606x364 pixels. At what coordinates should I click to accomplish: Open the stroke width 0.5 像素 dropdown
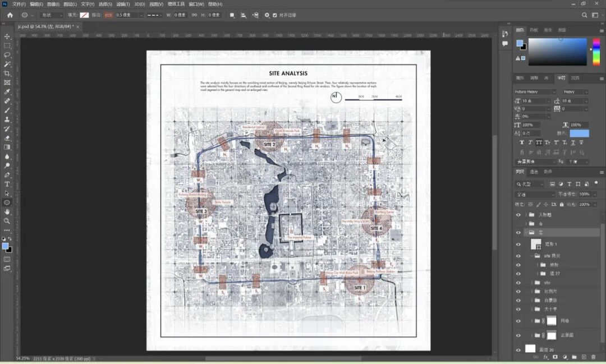141,15
